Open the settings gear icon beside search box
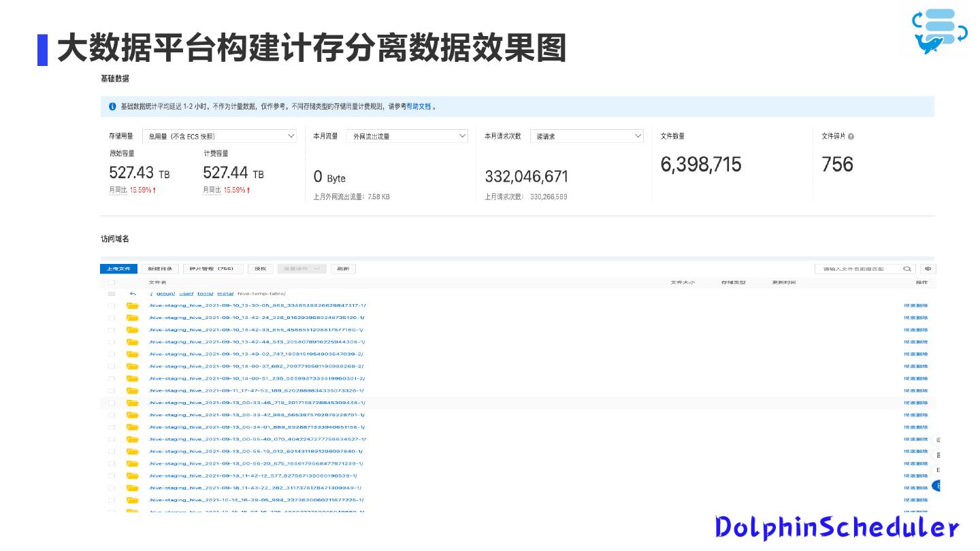Screen dimensions: 980x551 click(927, 269)
